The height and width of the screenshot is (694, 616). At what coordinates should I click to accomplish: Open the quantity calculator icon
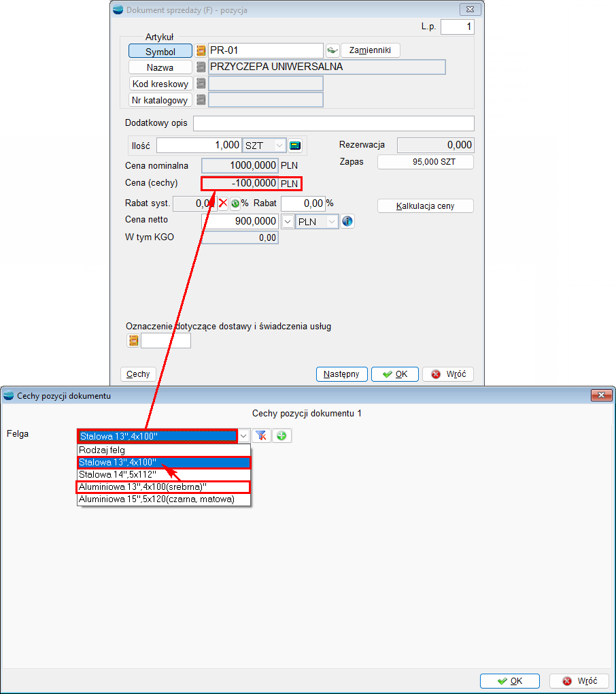pos(295,145)
